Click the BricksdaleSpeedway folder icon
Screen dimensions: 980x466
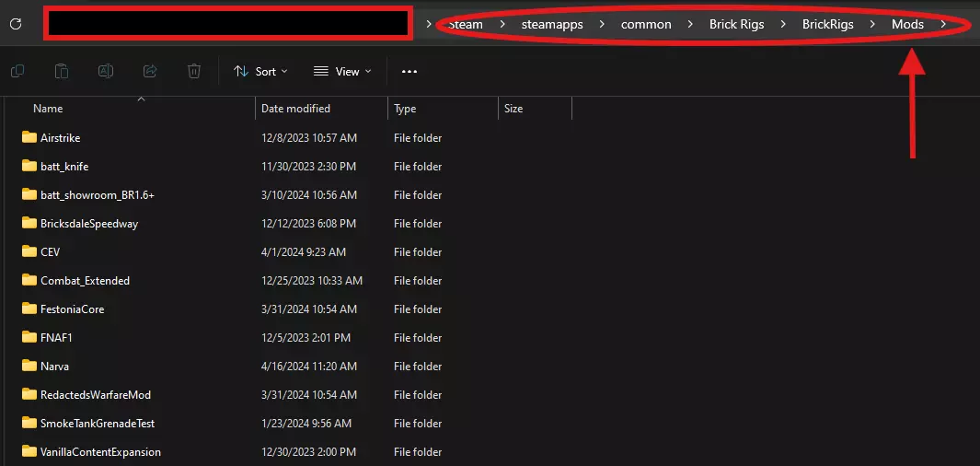pyautogui.click(x=29, y=223)
